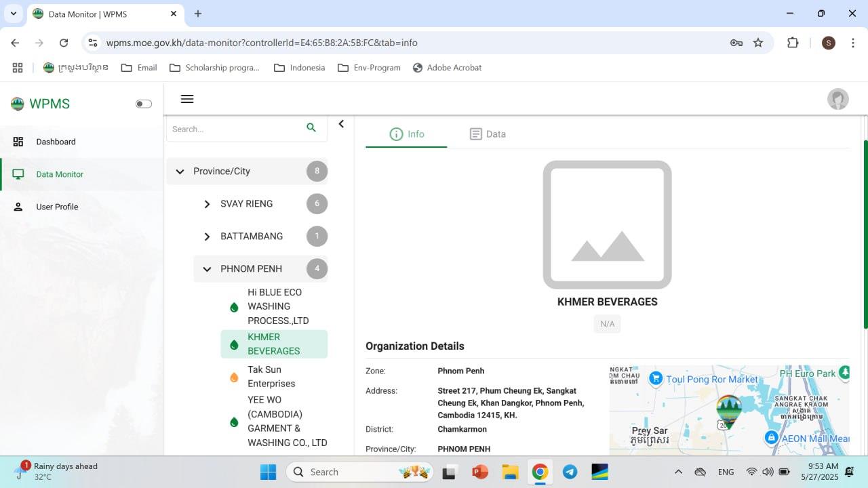Click the Chrome back arrow
The width and height of the screenshot is (868, 488).
pos(15,43)
